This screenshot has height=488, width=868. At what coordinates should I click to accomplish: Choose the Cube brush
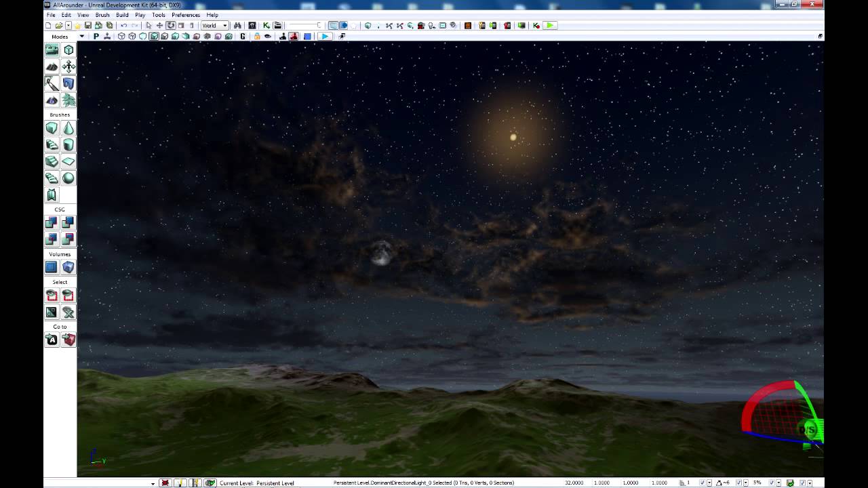[x=52, y=128]
